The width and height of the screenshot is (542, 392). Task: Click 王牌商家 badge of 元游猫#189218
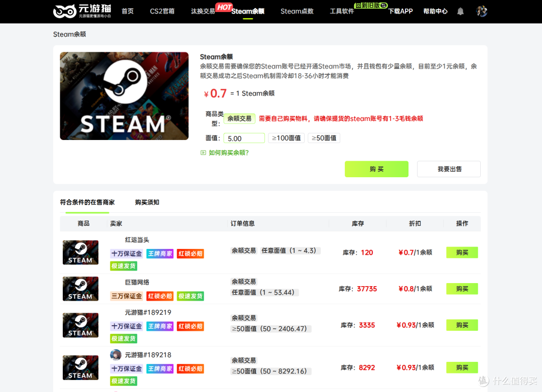coord(160,368)
